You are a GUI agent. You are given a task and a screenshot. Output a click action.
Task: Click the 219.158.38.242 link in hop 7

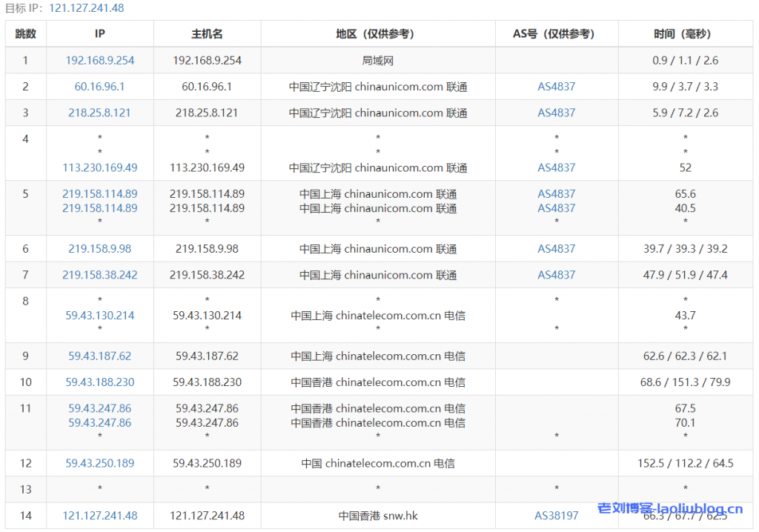[x=99, y=274]
